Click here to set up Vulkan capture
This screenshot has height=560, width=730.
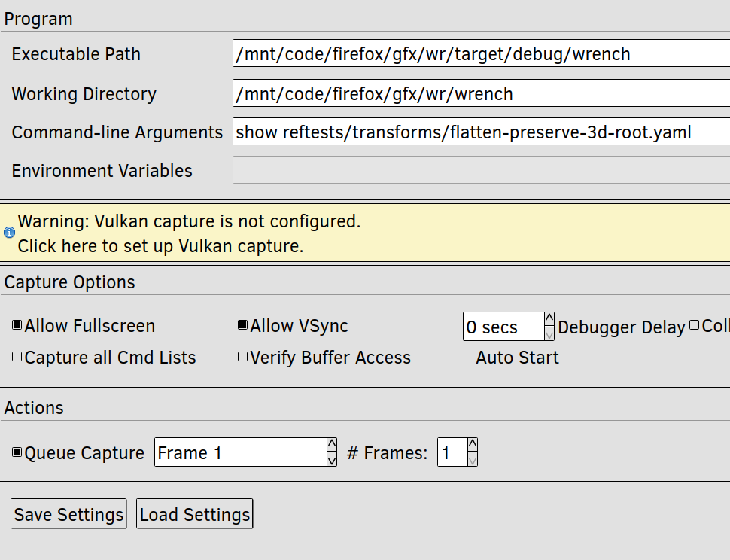pos(160,246)
